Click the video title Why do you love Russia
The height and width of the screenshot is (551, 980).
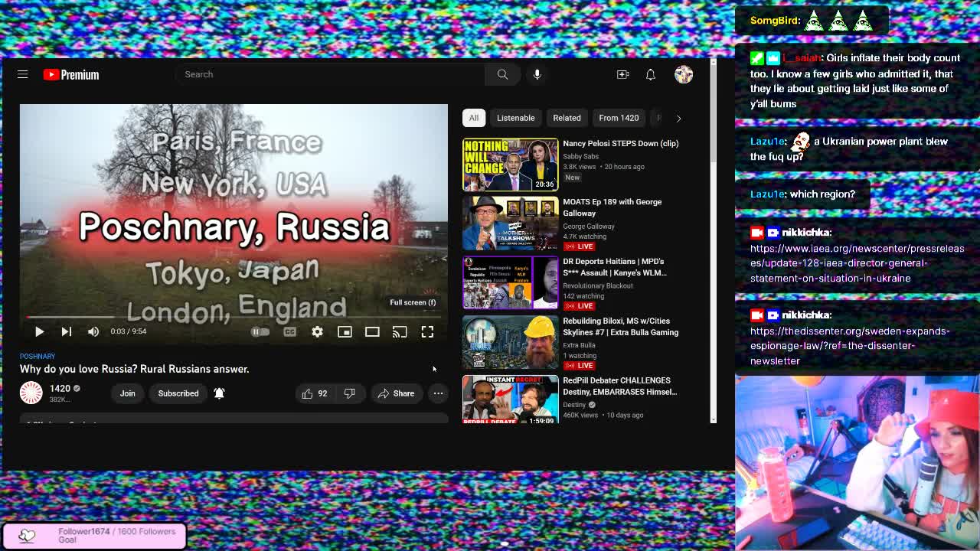coord(135,369)
